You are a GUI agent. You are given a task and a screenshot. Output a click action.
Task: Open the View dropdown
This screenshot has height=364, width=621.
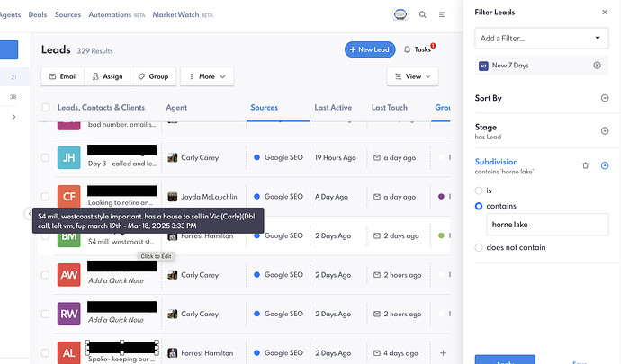click(412, 76)
